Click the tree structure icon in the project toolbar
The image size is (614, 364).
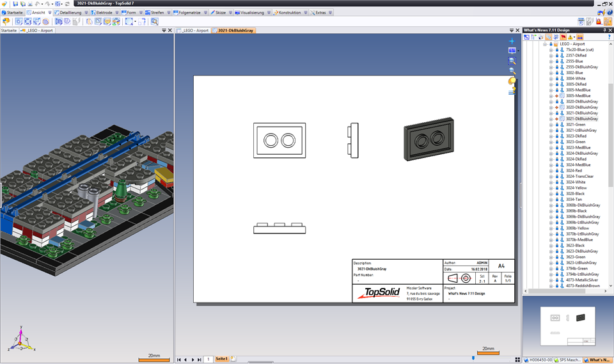[x=533, y=37]
